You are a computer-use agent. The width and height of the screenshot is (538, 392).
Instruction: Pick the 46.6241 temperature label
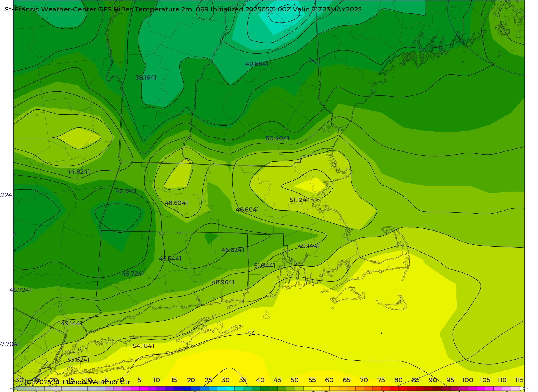pos(233,250)
